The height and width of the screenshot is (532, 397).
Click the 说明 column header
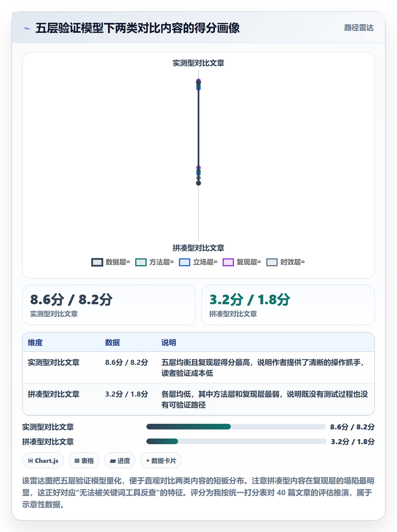click(x=169, y=342)
